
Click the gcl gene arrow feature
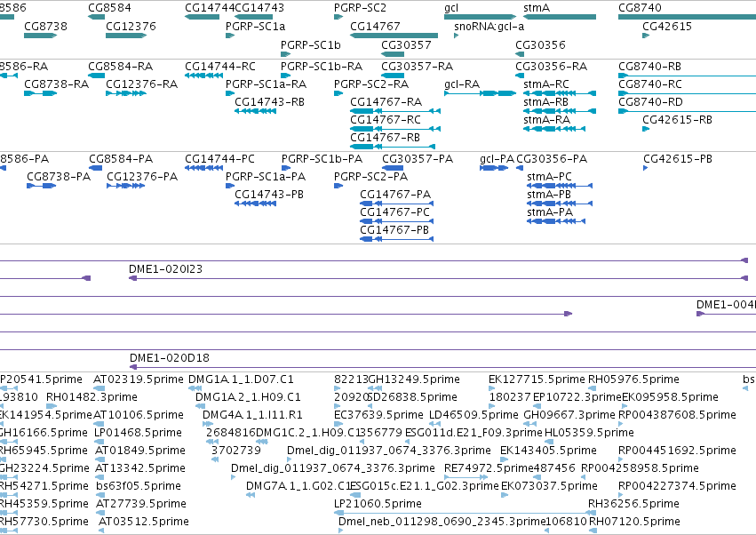point(481,17)
